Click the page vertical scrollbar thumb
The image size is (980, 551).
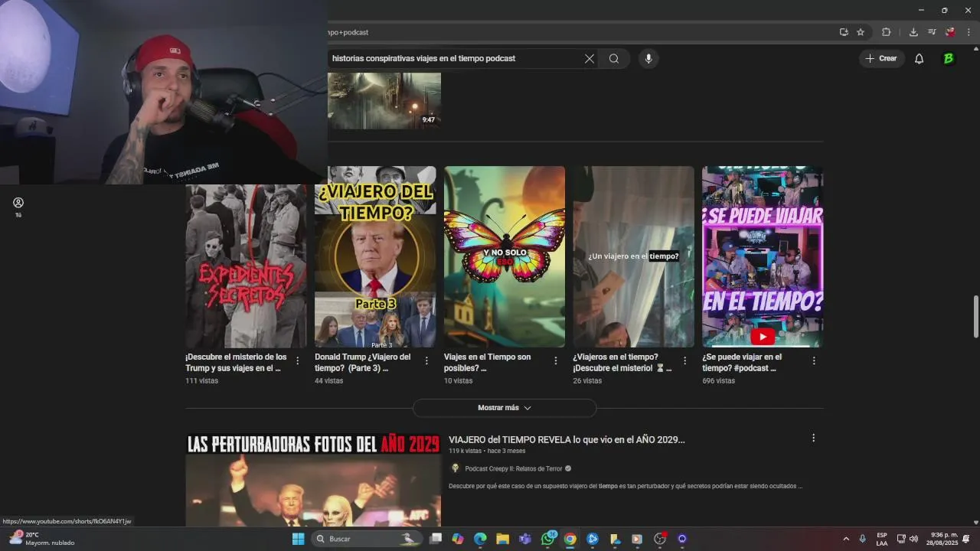click(975, 316)
